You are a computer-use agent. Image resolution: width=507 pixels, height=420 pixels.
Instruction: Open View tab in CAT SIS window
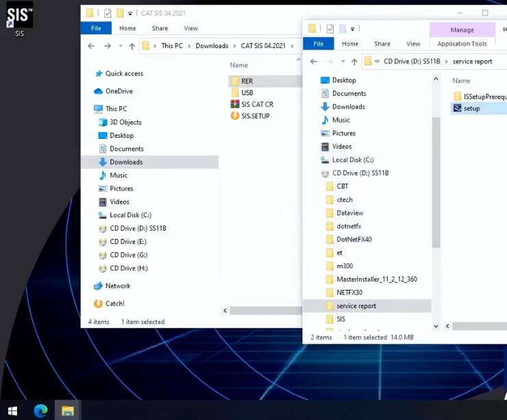(191, 28)
